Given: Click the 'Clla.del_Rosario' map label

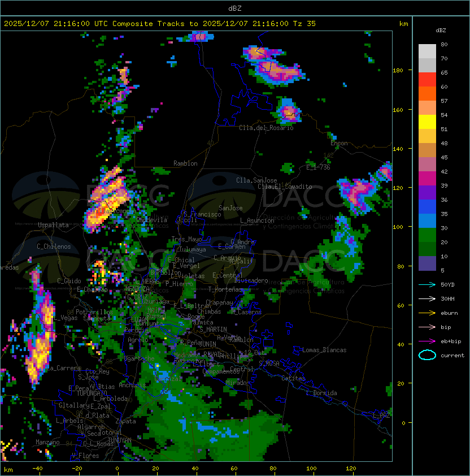Looking at the screenshot, I should point(266,128).
